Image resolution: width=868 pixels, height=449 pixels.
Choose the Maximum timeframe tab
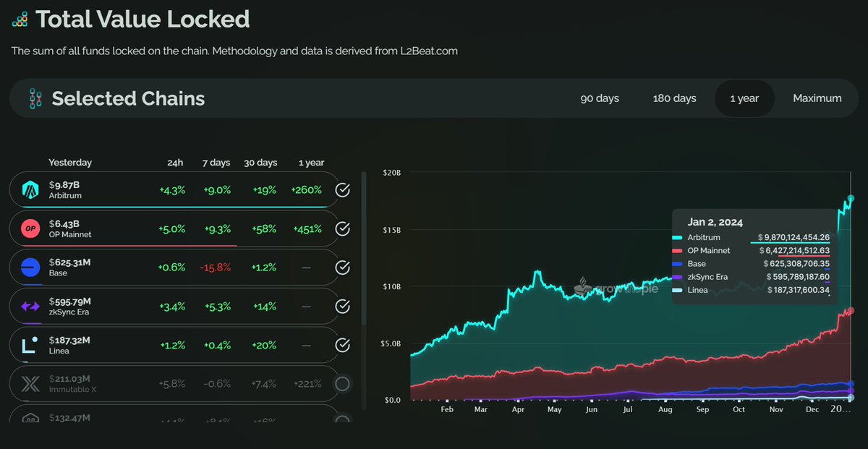click(x=817, y=98)
